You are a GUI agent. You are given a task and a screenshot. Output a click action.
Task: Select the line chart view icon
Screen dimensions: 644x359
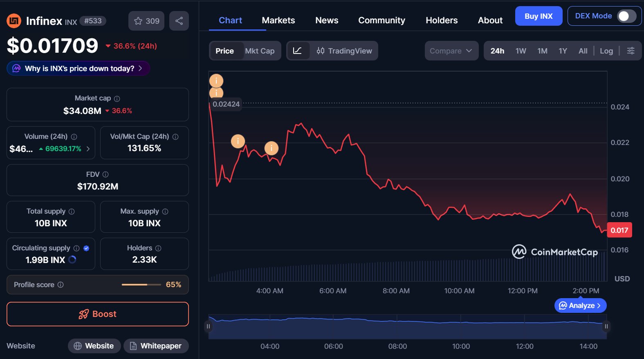(298, 51)
